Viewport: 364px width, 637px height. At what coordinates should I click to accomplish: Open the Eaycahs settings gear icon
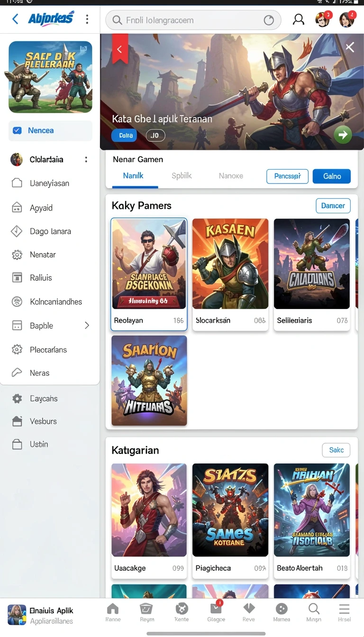(x=17, y=399)
